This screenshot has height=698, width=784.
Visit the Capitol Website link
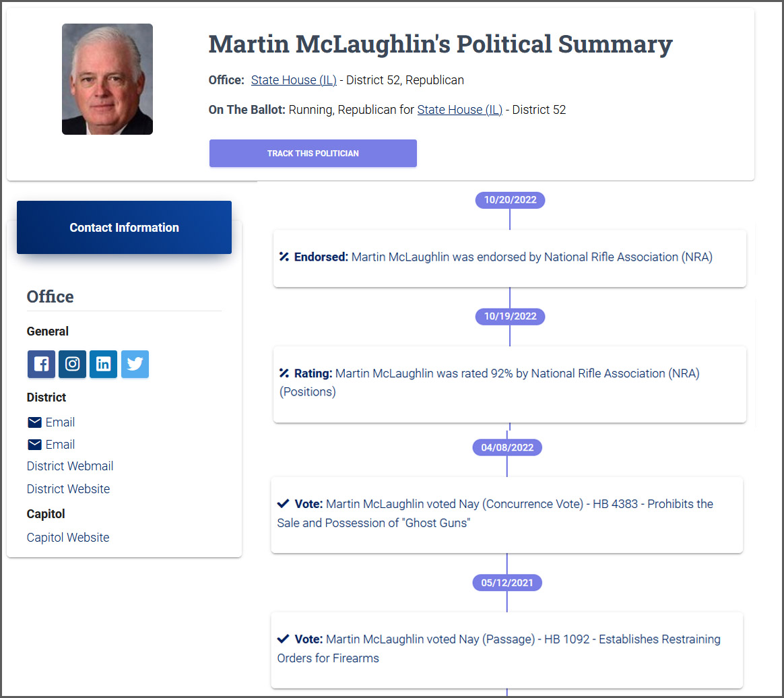68,538
